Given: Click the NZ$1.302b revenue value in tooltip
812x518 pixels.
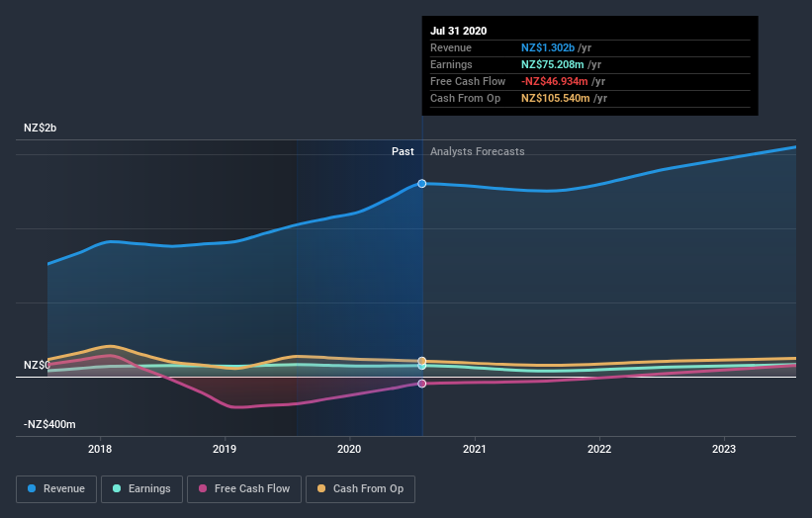Looking at the screenshot, I should coord(548,47).
